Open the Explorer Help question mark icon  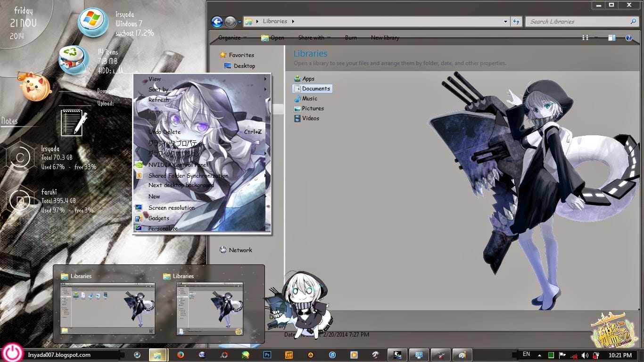click(628, 38)
